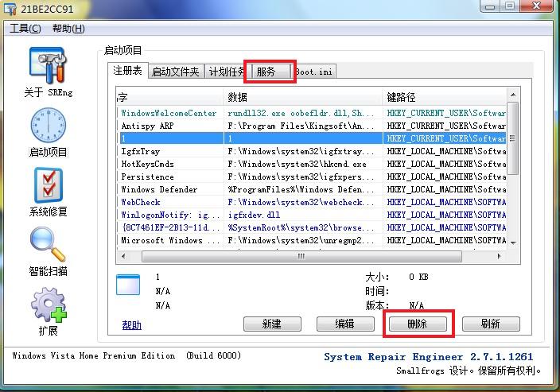The image size is (560, 392).
Task: Select the highlighted row named 1
Action: pyautogui.click(x=312, y=138)
